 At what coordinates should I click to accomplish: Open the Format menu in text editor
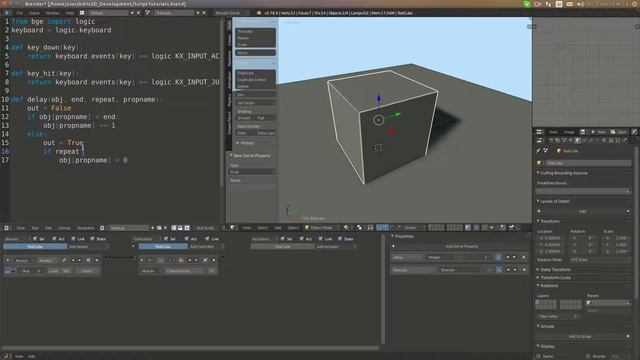tap(64, 228)
